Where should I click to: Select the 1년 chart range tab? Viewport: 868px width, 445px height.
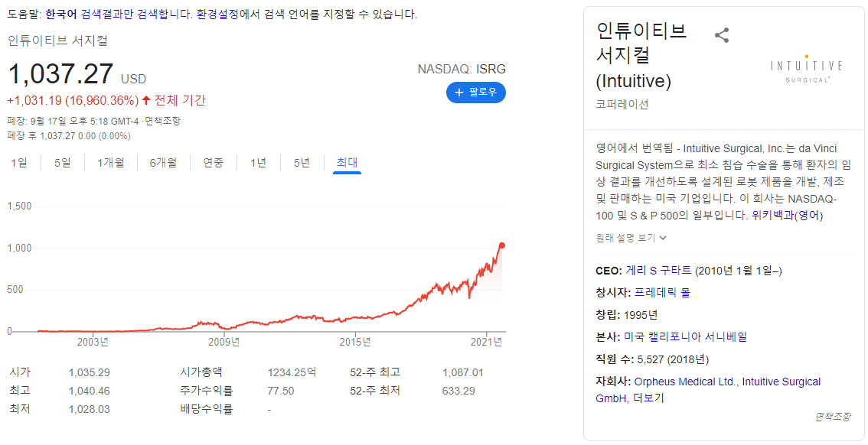point(258,163)
